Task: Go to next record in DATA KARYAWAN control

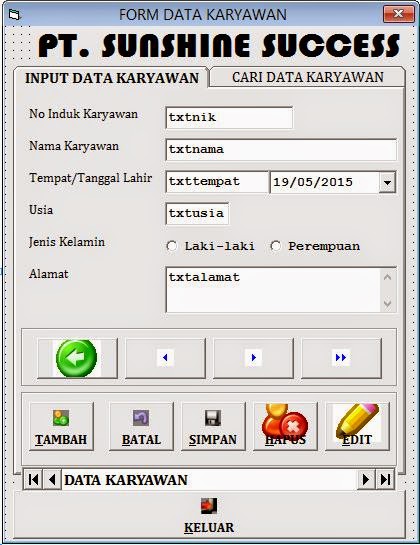Action: click(x=366, y=480)
